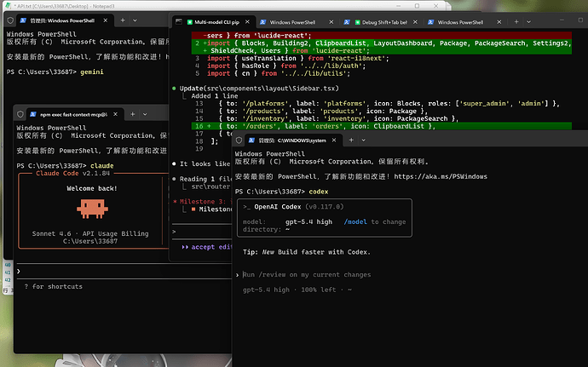Image resolution: width=588 pixels, height=367 pixels.
Task: Click the 'claude' command text
Action: (102, 166)
